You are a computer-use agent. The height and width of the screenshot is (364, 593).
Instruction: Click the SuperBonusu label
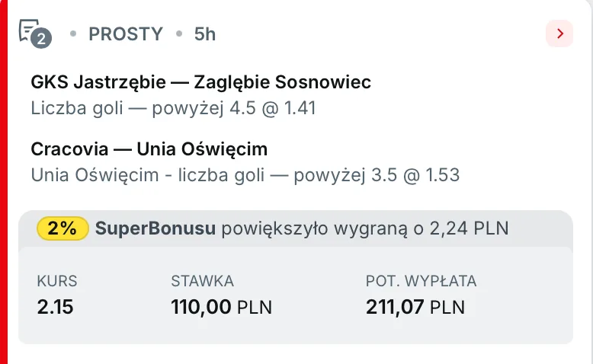(155, 228)
